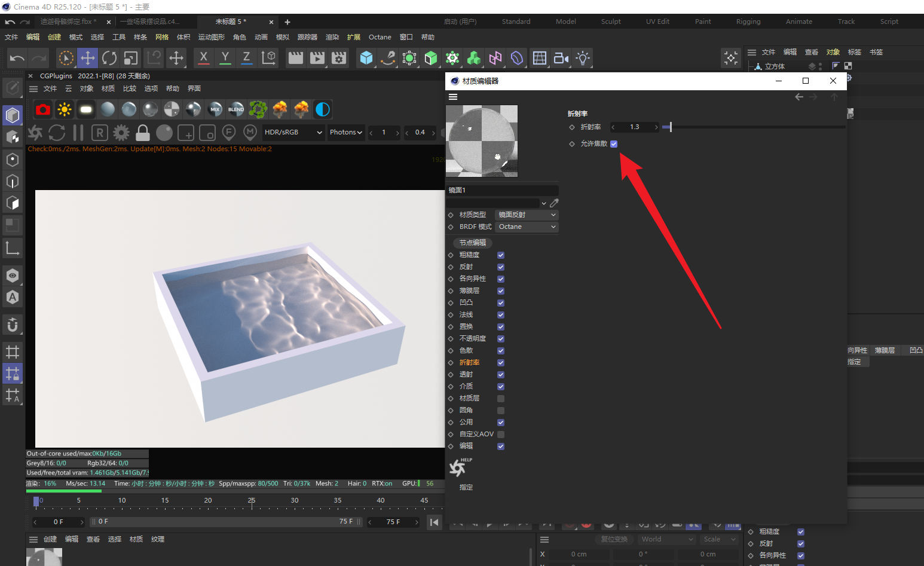The height and width of the screenshot is (566, 924).
Task: Open the BRDF 模式 Octane dropdown
Action: click(x=527, y=227)
